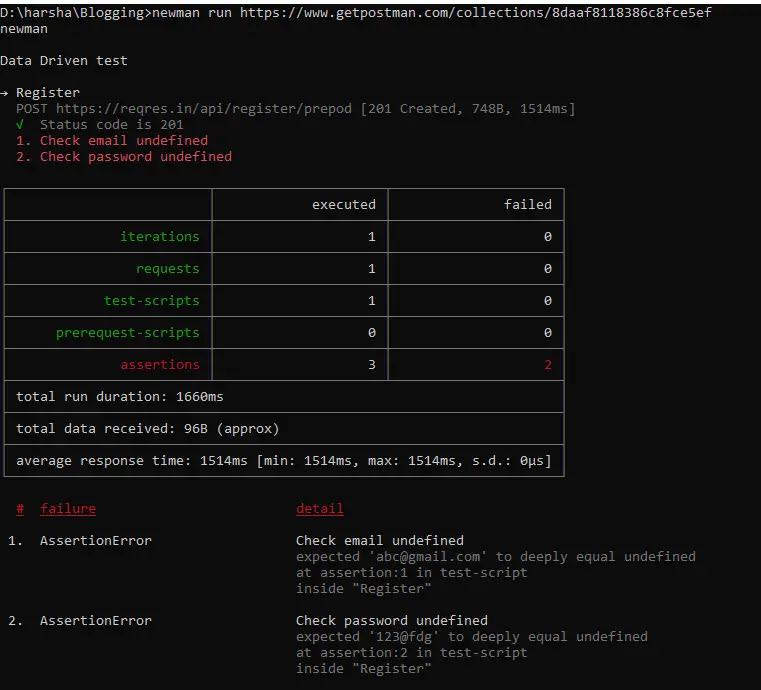Click executed value 0 for prerequest-scripts
The height and width of the screenshot is (690, 761).
coord(372,333)
